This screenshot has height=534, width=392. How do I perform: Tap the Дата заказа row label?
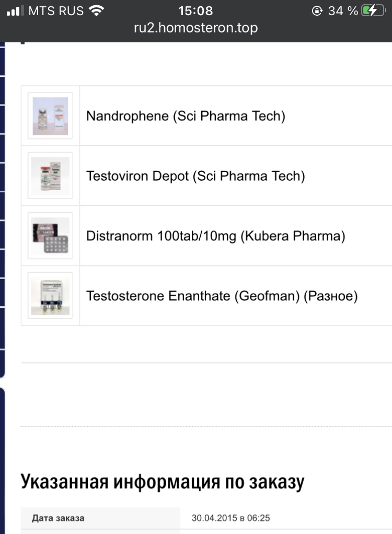[x=58, y=518]
